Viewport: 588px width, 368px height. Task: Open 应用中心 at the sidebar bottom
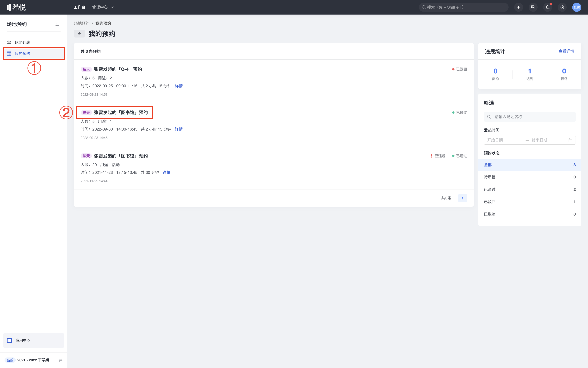click(x=34, y=340)
